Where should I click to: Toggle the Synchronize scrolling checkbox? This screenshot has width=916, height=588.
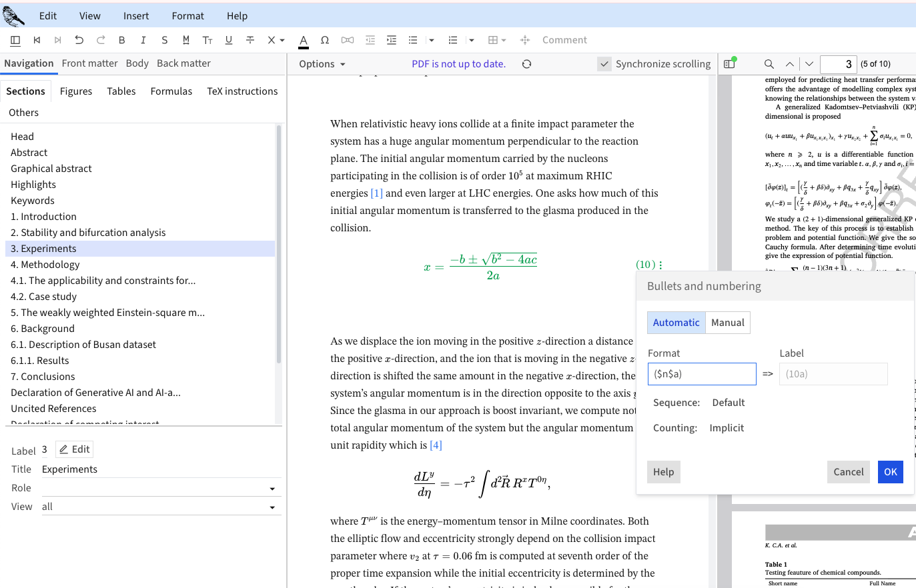[604, 64]
